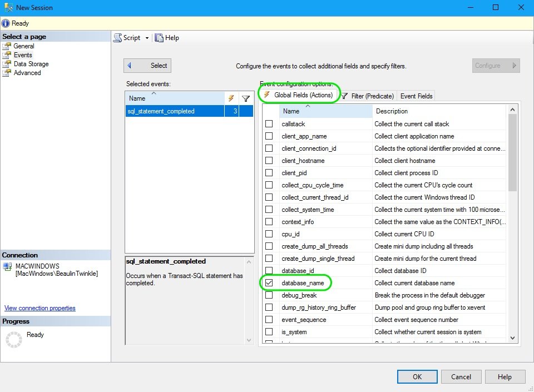The width and height of the screenshot is (534, 392).
Task: Click the New Session icon in the title bar
Action: coord(8,7)
